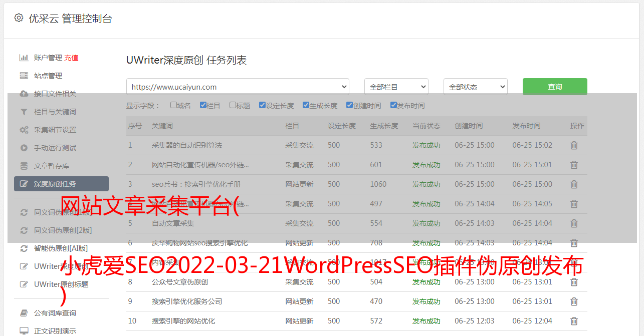Click the green 查询 button

[555, 87]
